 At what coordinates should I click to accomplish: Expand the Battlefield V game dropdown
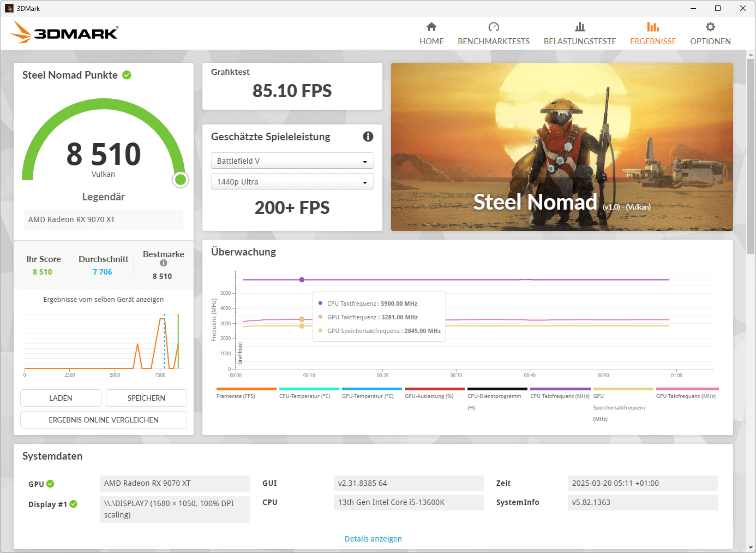pyautogui.click(x=292, y=160)
